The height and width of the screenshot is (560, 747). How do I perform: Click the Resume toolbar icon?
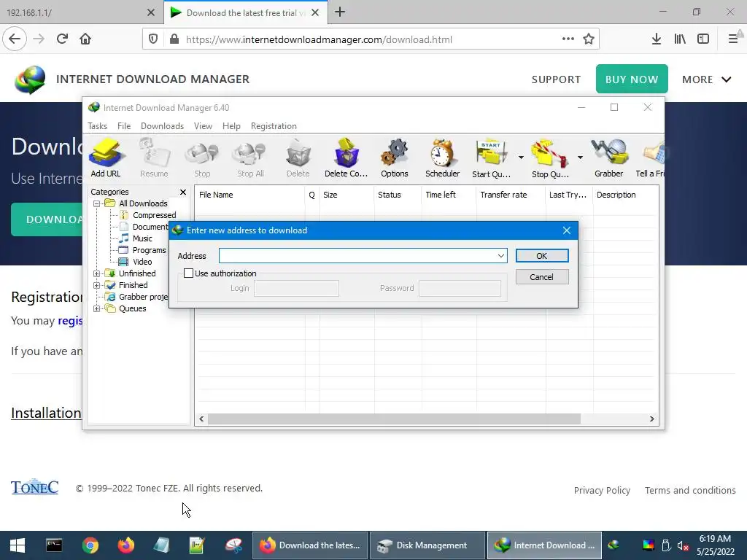pyautogui.click(x=154, y=157)
